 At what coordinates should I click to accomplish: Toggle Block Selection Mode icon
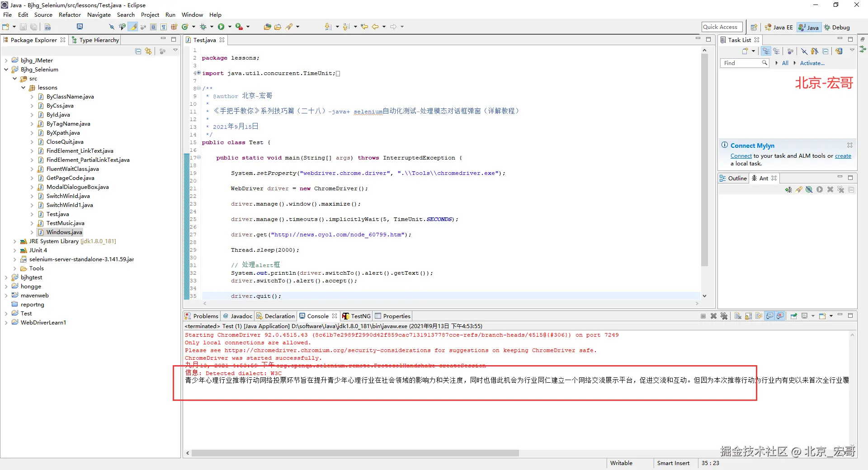[x=153, y=27]
